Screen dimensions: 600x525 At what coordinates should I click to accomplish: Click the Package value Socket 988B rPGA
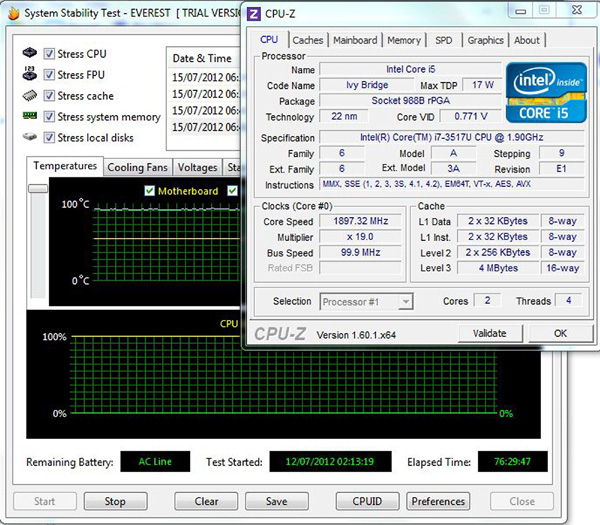coord(410,101)
